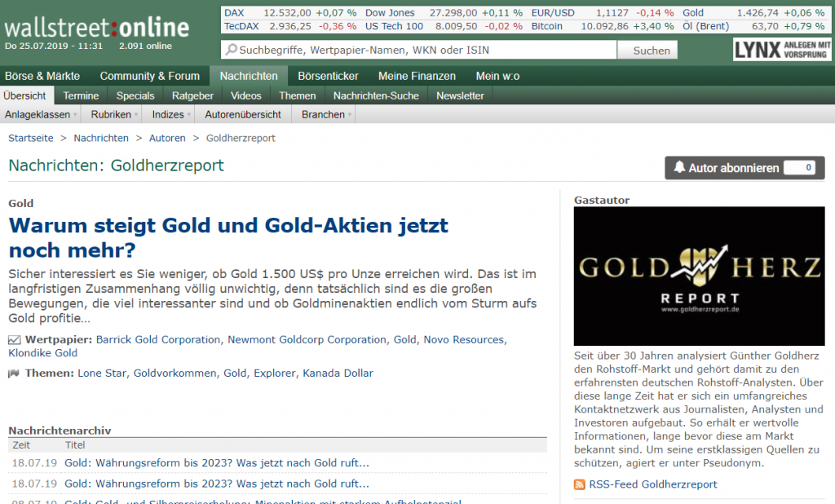835x504 pixels.
Task: Expand the Anlageklassen dropdown
Action: click(41, 115)
